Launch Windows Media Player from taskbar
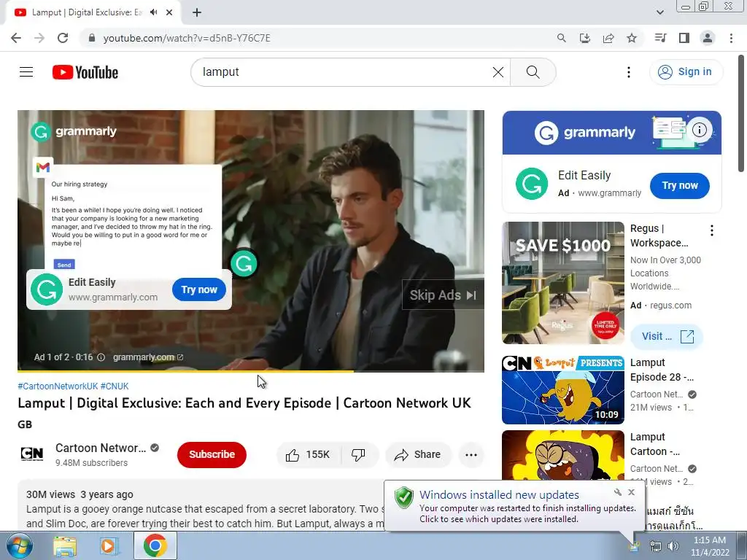This screenshot has height=560, width=747. (x=108, y=546)
